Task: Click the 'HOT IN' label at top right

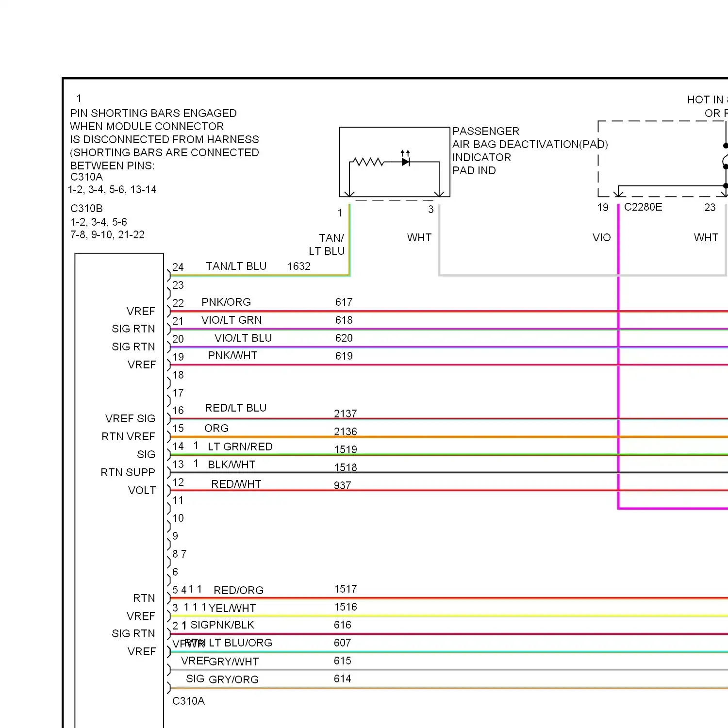Action: [706, 100]
